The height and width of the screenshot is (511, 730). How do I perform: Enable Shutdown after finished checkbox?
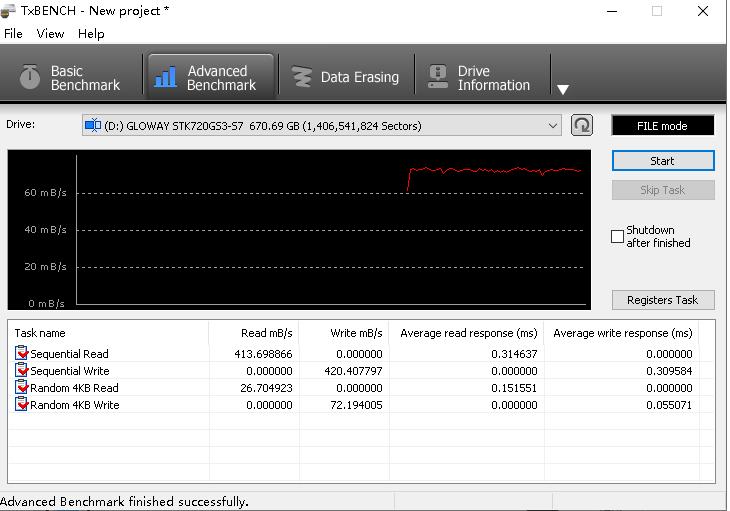tap(617, 236)
